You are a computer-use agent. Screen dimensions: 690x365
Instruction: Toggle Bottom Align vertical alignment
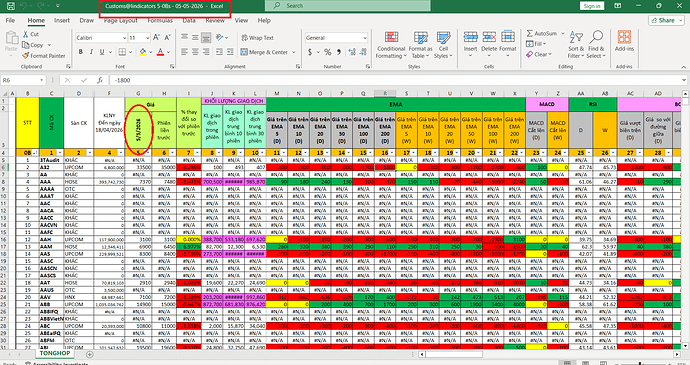click(206, 38)
